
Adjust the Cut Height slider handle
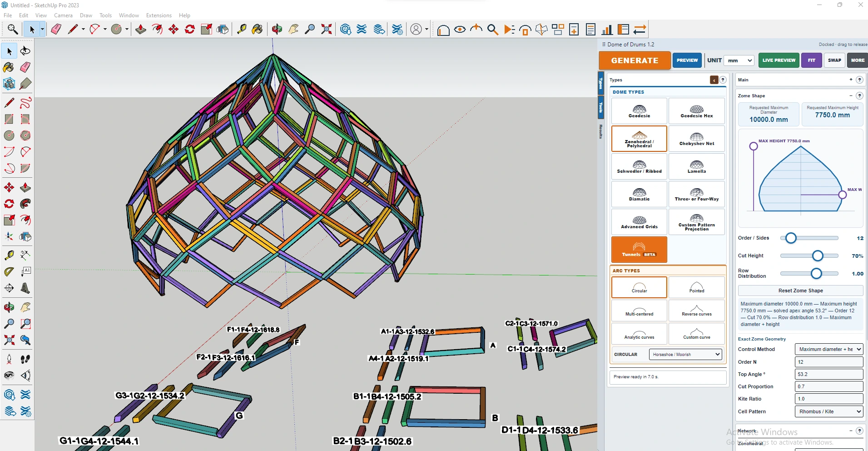coord(818,256)
